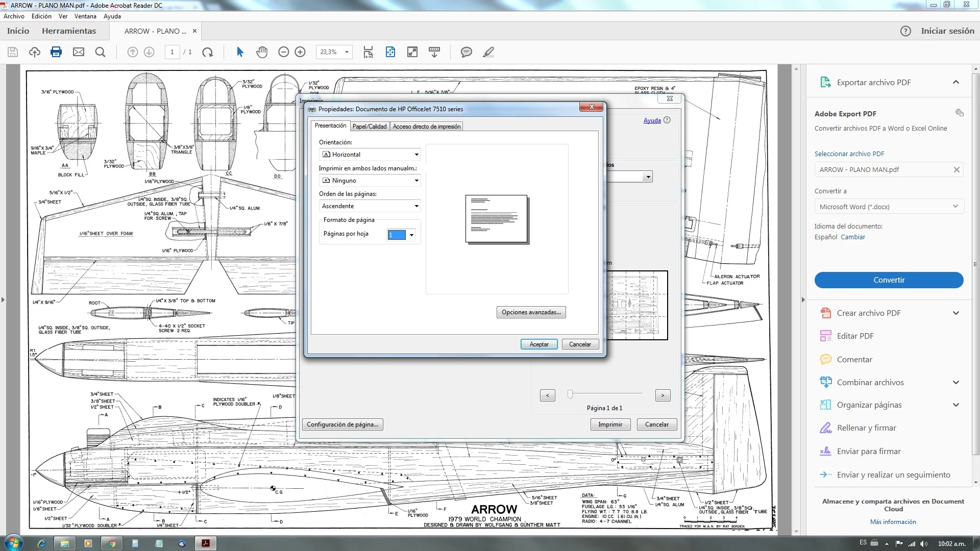This screenshot has height=551, width=980.
Task: Click the rotate view icon
Action: 207,52
